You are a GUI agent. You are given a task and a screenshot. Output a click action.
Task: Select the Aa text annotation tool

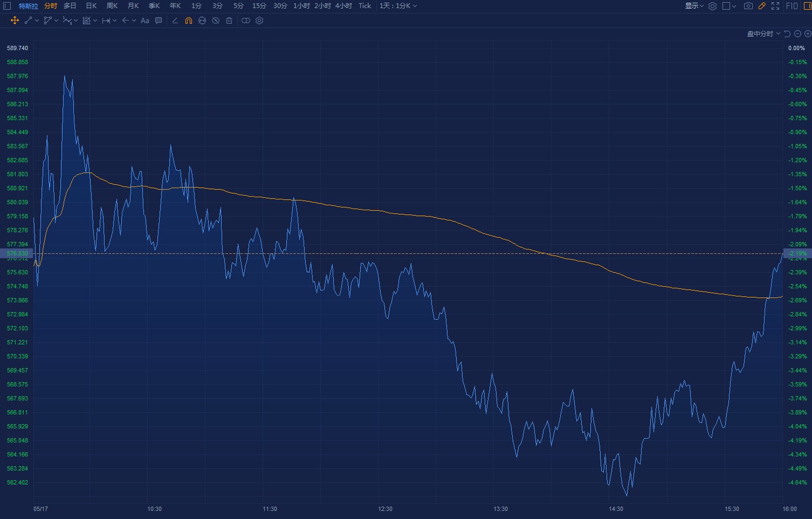pyautogui.click(x=145, y=20)
